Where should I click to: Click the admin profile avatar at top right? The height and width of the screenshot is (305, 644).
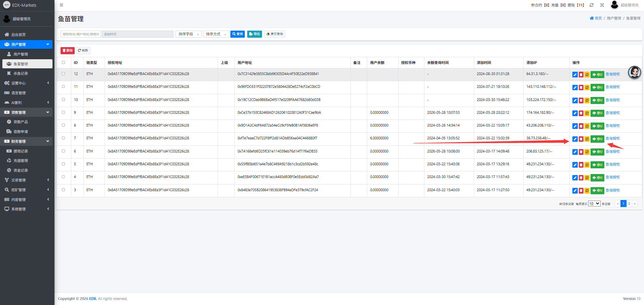click(x=614, y=5)
